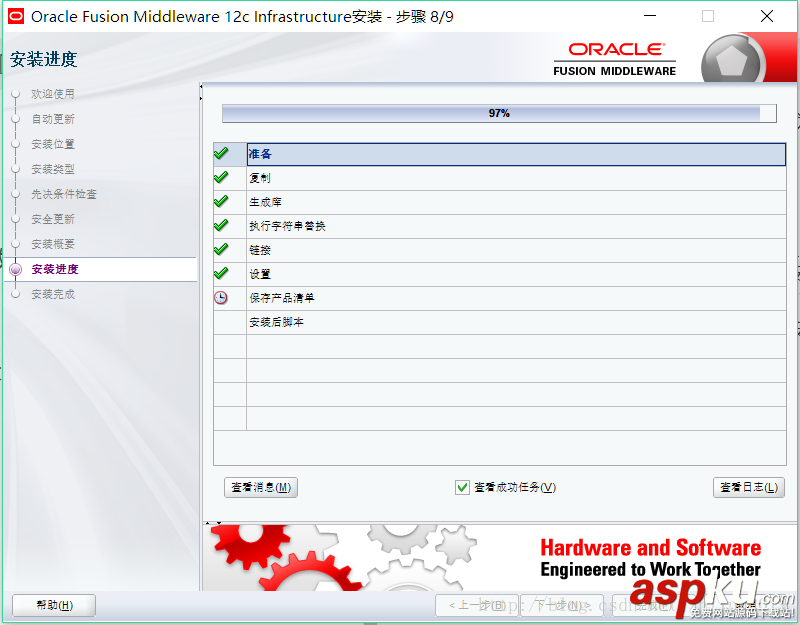
Task: Open messages with 查看消息(M) button
Action: [x=261, y=487]
